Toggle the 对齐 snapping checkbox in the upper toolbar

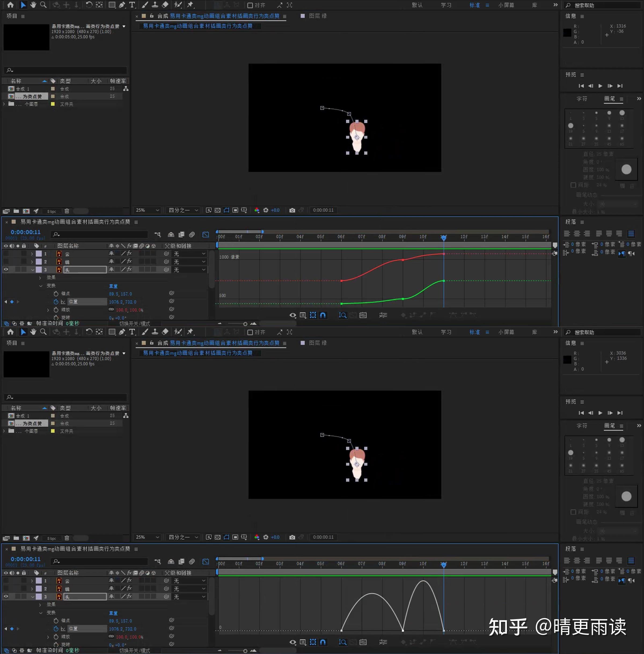pyautogui.click(x=250, y=5)
